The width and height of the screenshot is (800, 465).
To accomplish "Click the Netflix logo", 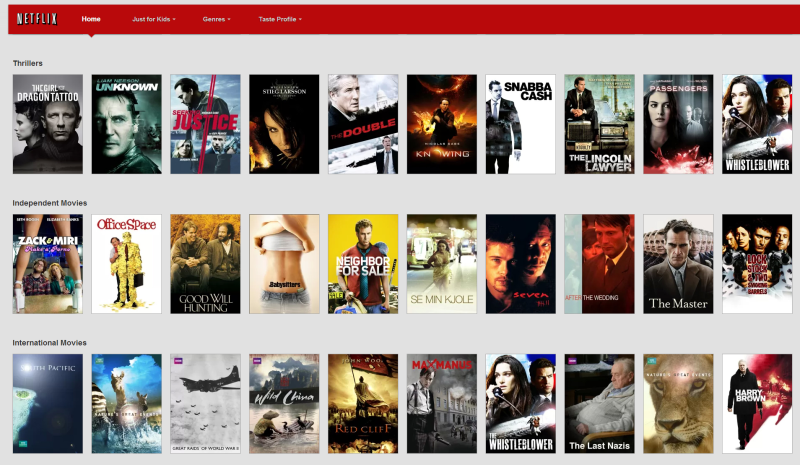I will 37,19.
